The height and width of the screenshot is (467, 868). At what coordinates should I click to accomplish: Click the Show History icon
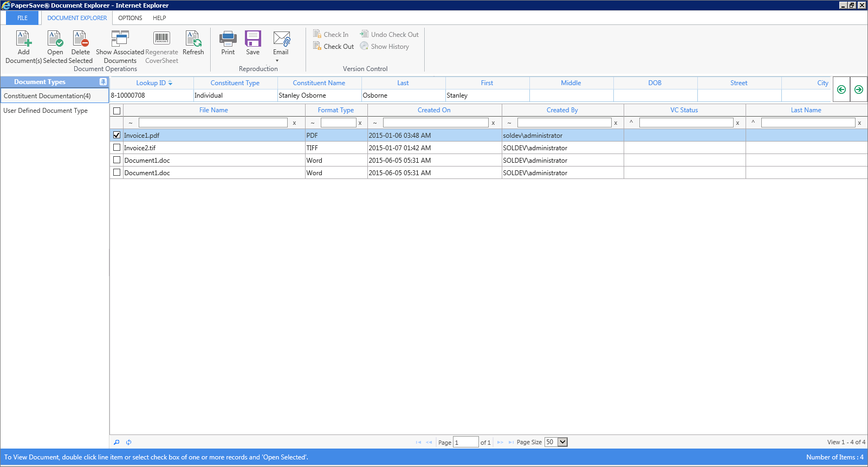point(364,46)
